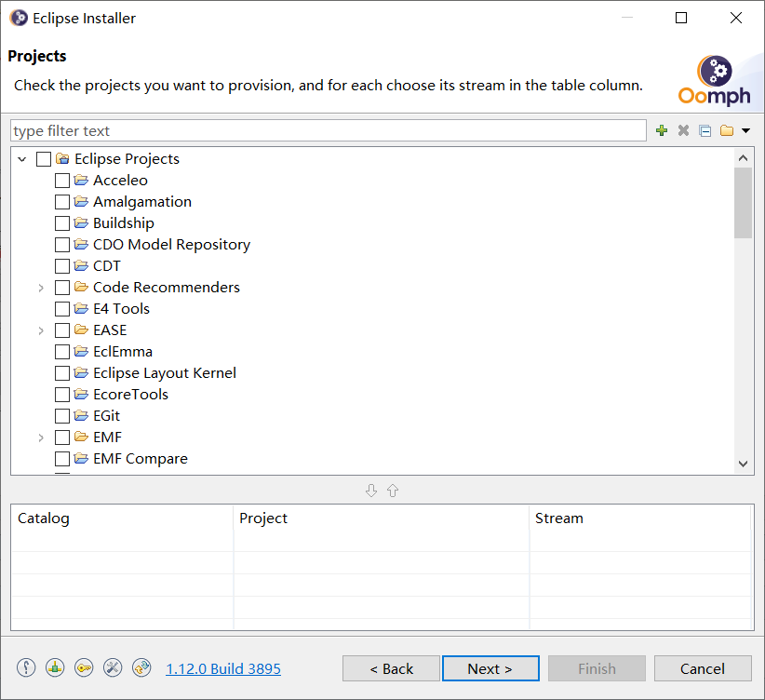Click the EMF folder icon
765x700 pixels.
point(81,437)
